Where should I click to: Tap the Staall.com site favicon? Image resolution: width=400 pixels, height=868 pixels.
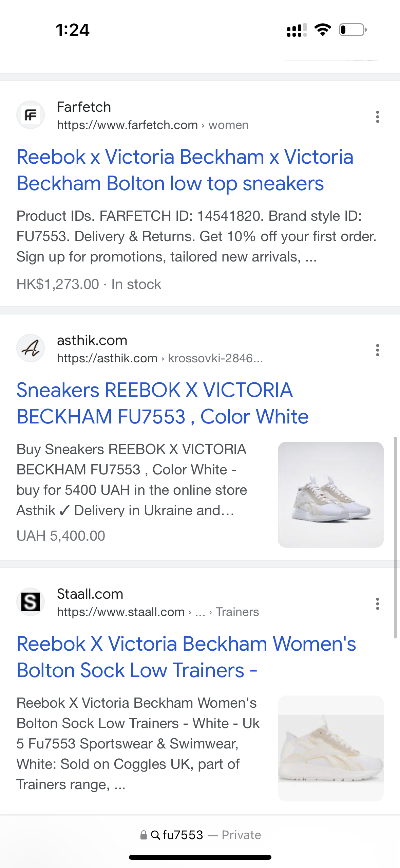click(31, 602)
